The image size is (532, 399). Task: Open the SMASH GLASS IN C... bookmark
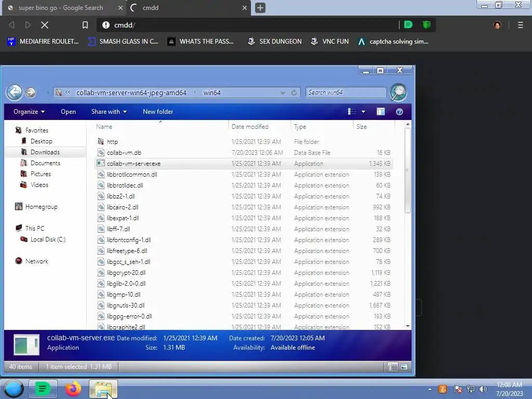[x=123, y=42]
